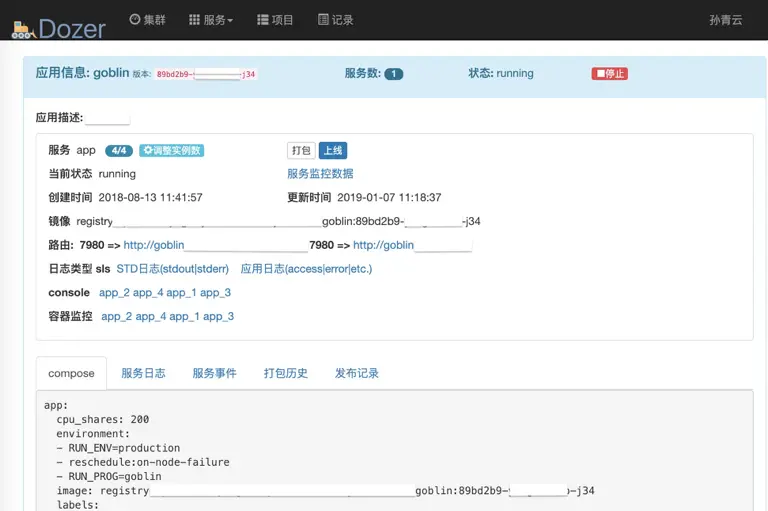768x511 pixels.
Task: Open 容器监控 for app_4
Action: (151, 316)
